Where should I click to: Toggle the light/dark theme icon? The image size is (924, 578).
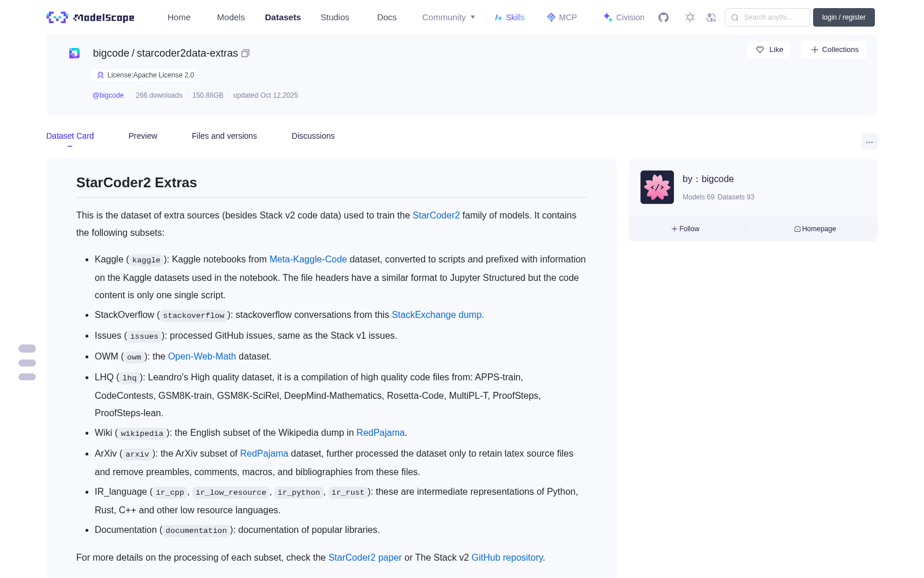tap(690, 17)
